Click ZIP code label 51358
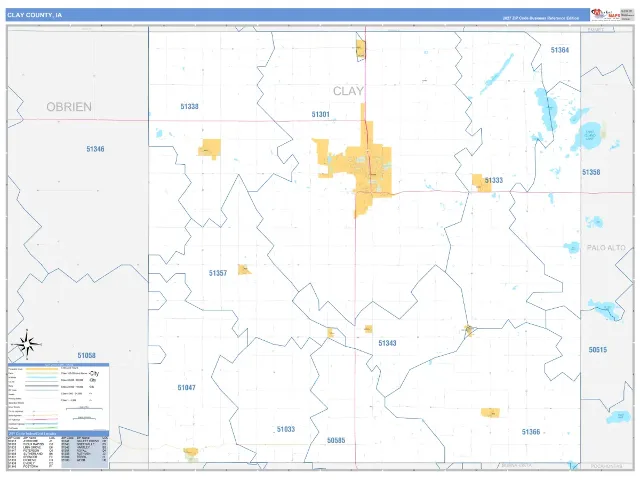 [x=591, y=172]
